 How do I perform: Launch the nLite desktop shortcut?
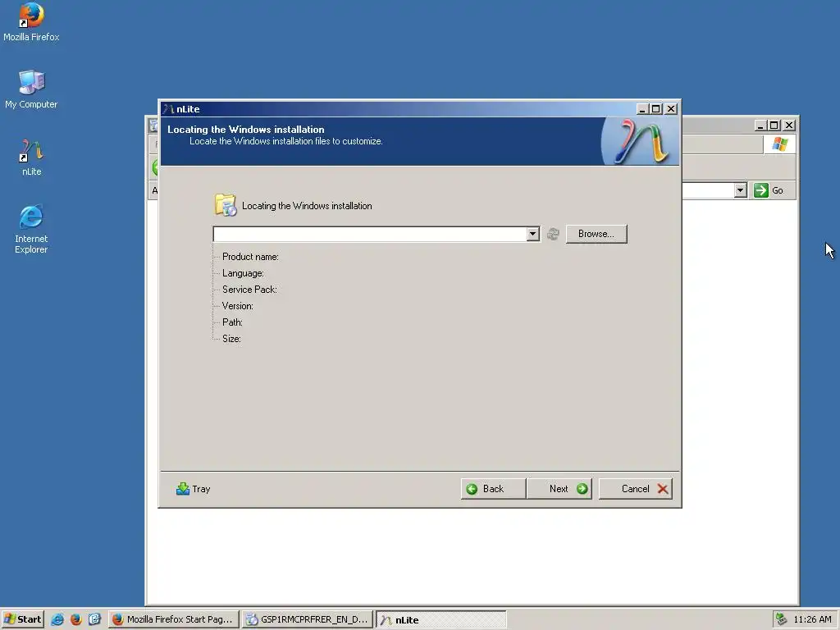(x=31, y=157)
